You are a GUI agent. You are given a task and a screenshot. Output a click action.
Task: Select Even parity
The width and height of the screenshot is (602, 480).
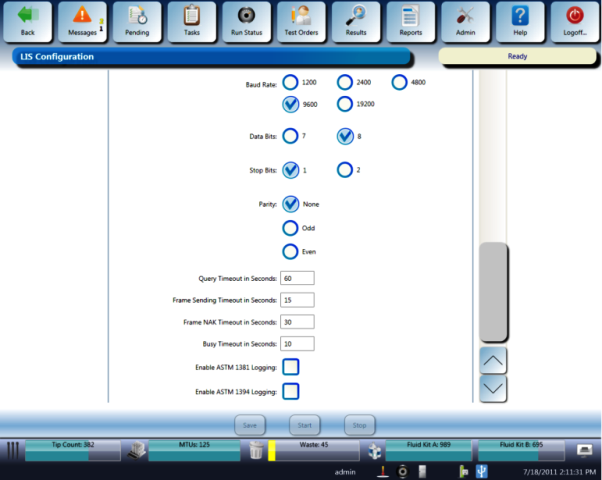pyautogui.click(x=291, y=252)
